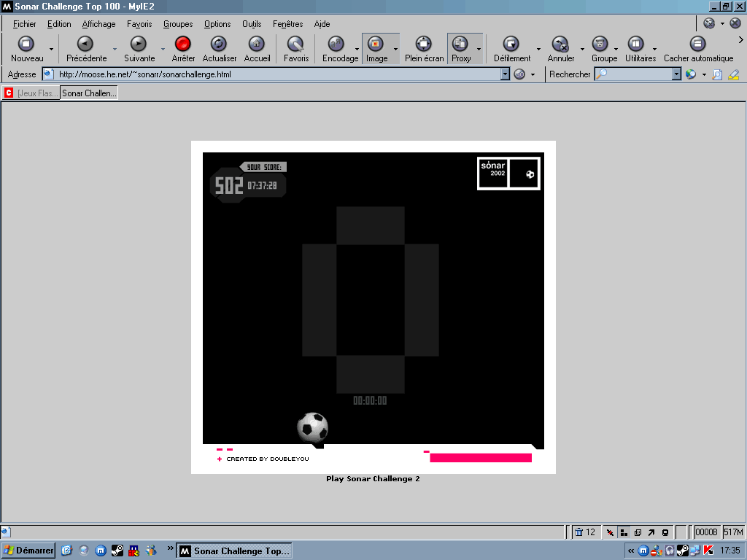Image resolution: width=747 pixels, height=560 pixels.
Task: Open the Affichage menu
Action: coord(98,24)
